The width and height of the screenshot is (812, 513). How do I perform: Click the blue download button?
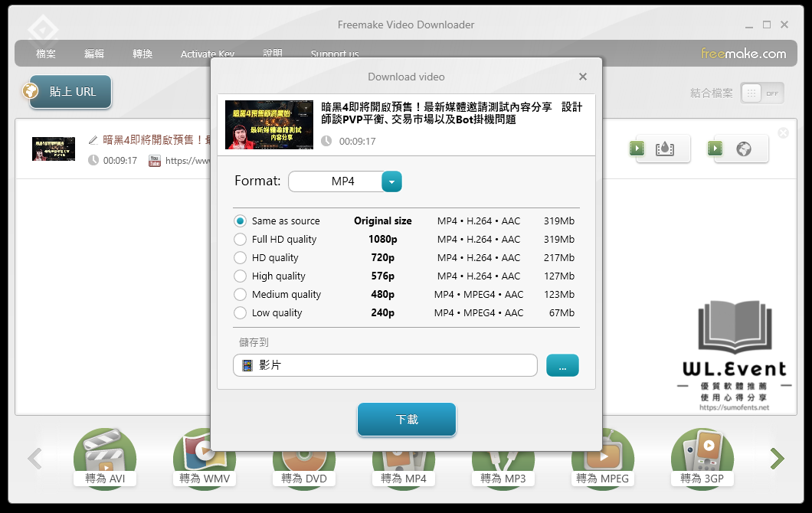pos(407,420)
